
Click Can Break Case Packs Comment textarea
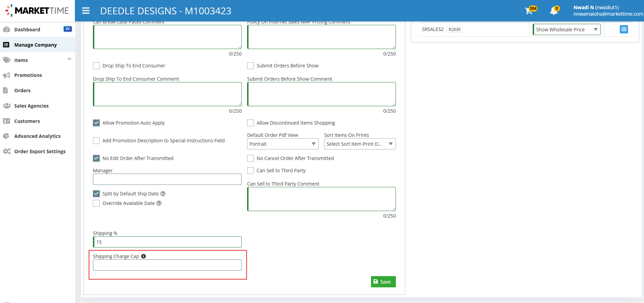pos(167,37)
